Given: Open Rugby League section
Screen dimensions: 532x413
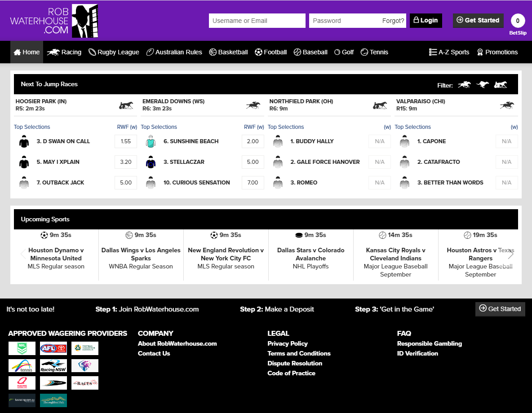Looking at the screenshot, I should pyautogui.click(x=114, y=52).
